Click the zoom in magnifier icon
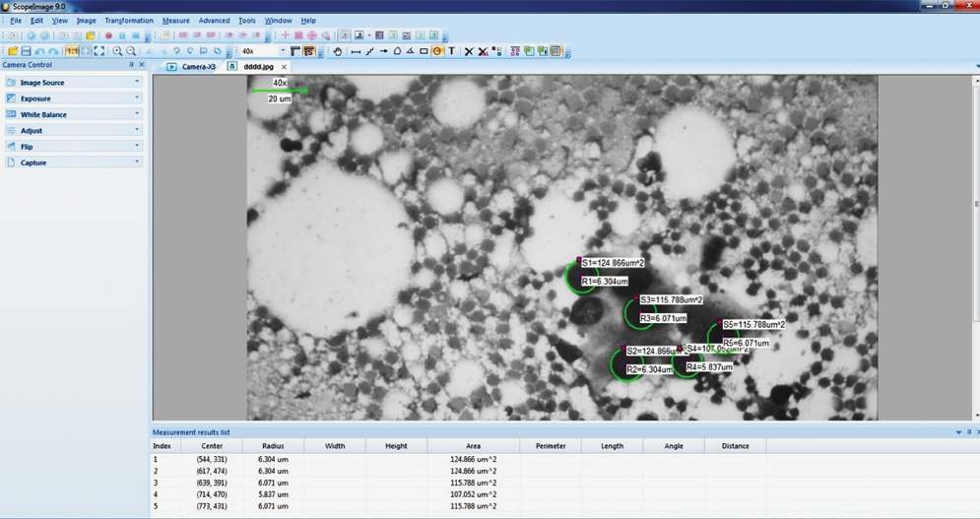This screenshot has width=980, height=519. point(117,51)
